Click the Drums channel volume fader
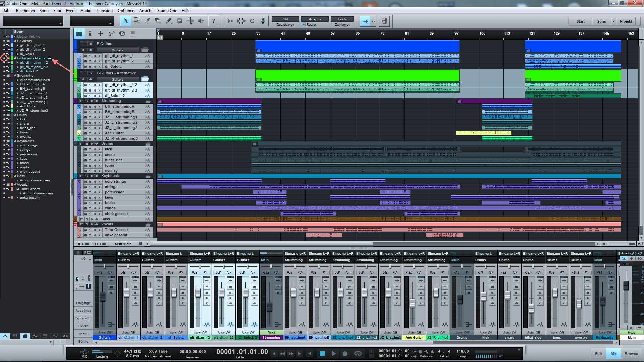The height and width of the screenshot is (362, 644). point(460,299)
